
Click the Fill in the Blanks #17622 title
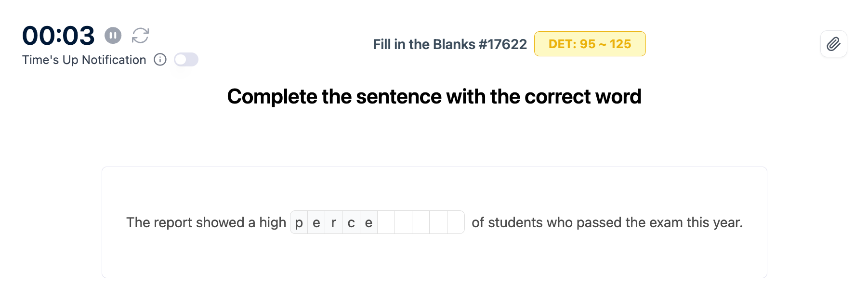pos(449,44)
